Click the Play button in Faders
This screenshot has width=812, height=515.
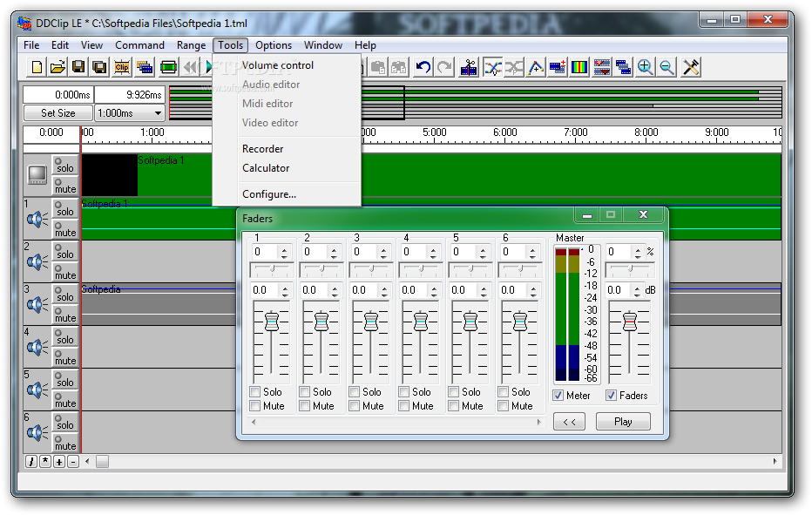click(x=623, y=422)
